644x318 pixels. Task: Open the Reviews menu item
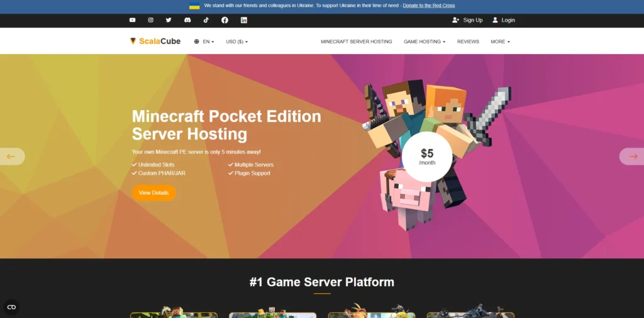tap(468, 41)
